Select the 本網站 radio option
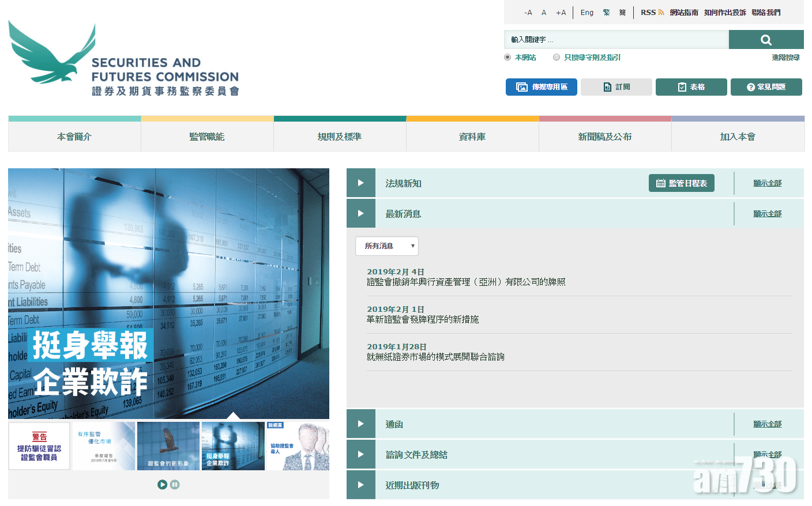812x506 pixels. [507, 57]
